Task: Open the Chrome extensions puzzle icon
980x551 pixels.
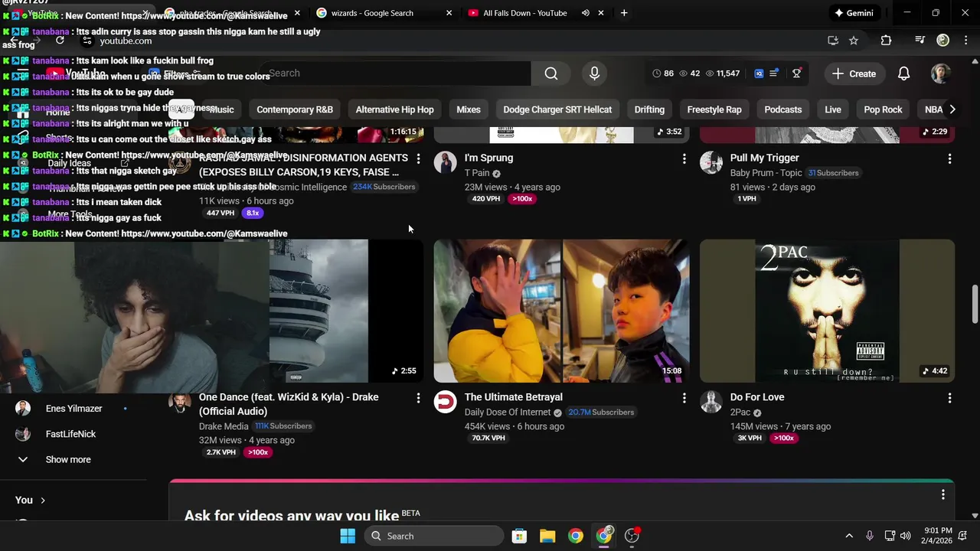Action: click(886, 41)
